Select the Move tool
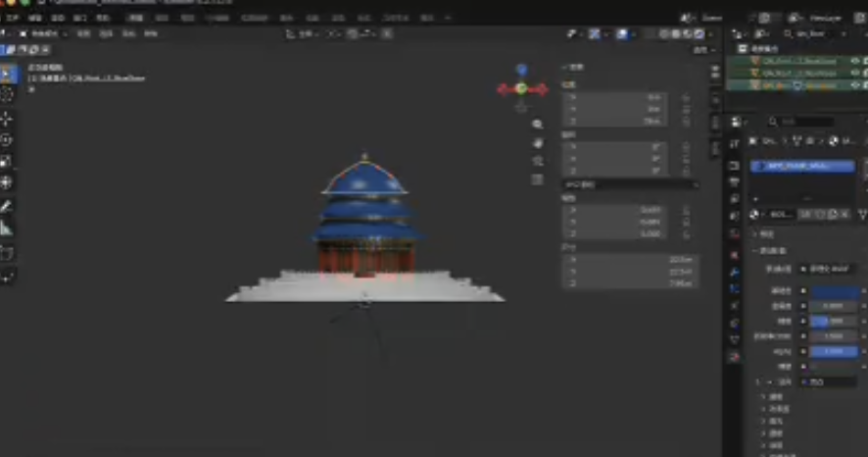868x457 pixels. tap(7, 119)
